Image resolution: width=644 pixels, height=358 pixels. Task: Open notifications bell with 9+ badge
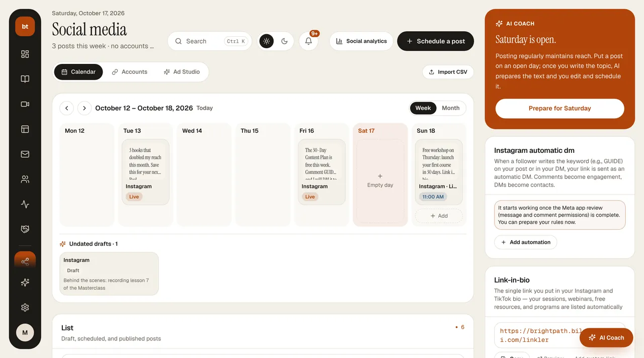309,41
